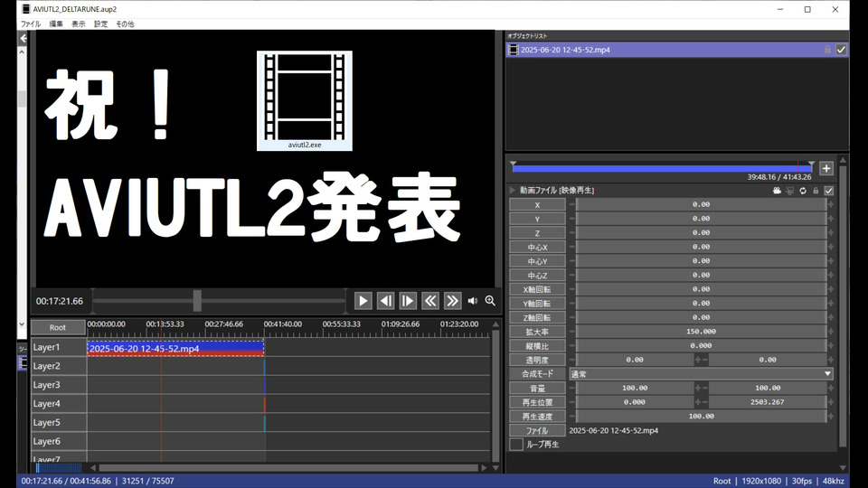Decrease the 拡大率 value with minus
This screenshot has width=868, height=488.
click(571, 332)
